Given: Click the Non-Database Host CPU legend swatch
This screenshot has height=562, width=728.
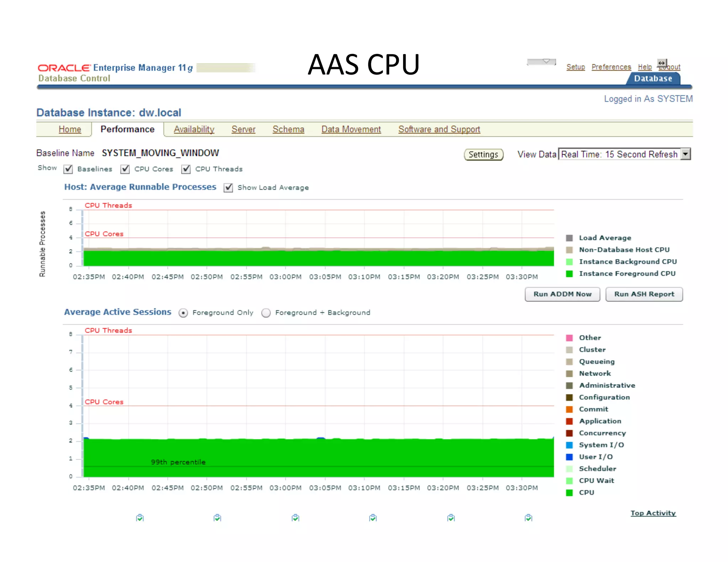Looking at the screenshot, I should 569,250.
